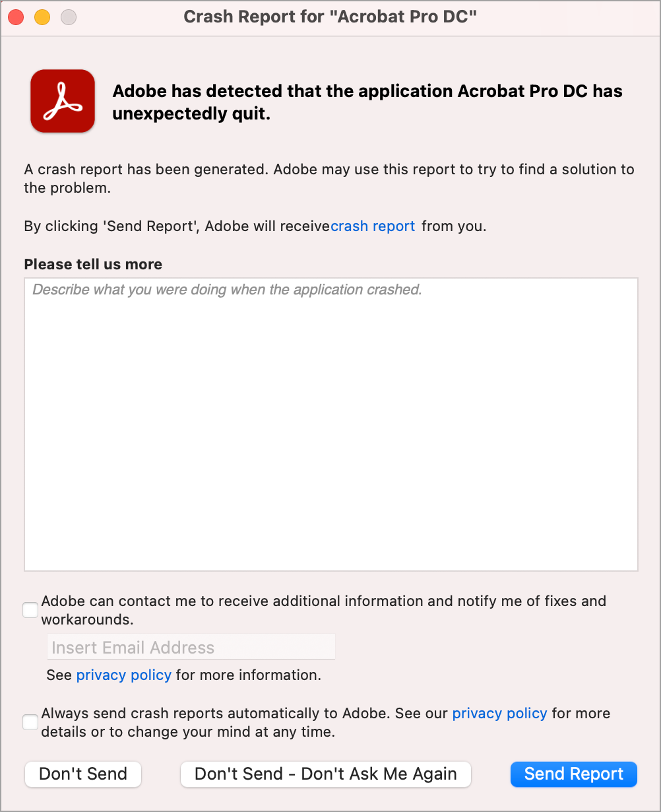
Task: Open privacy policy in the auto-send notice
Action: click(499, 713)
